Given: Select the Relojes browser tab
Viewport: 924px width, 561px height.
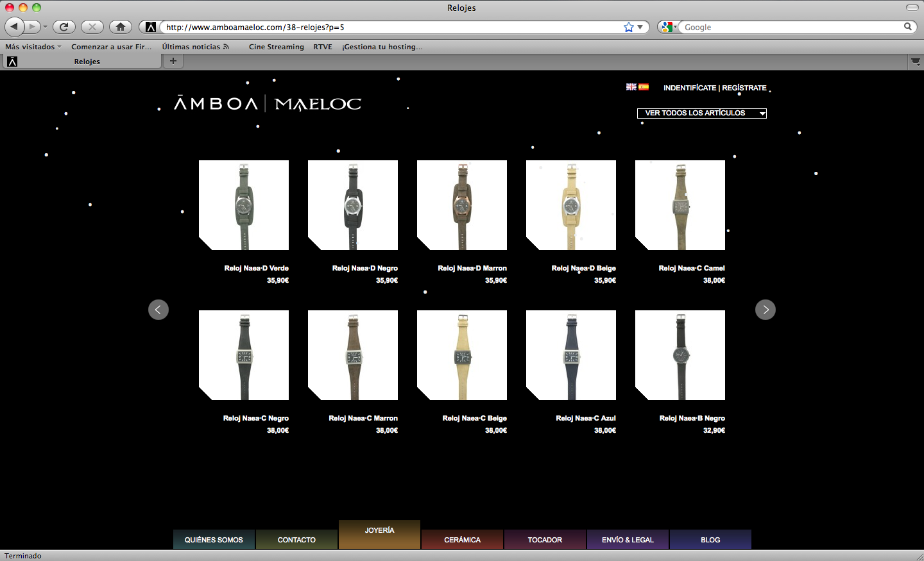Looking at the screenshot, I should (87, 62).
